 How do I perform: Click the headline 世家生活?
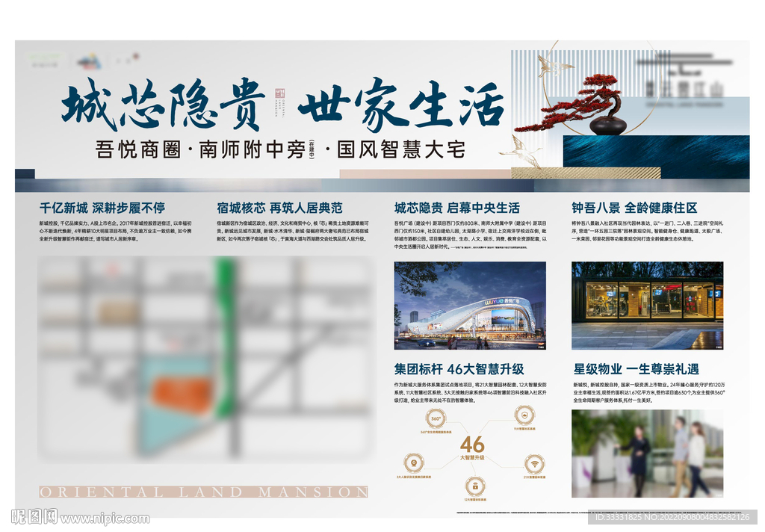400,104
